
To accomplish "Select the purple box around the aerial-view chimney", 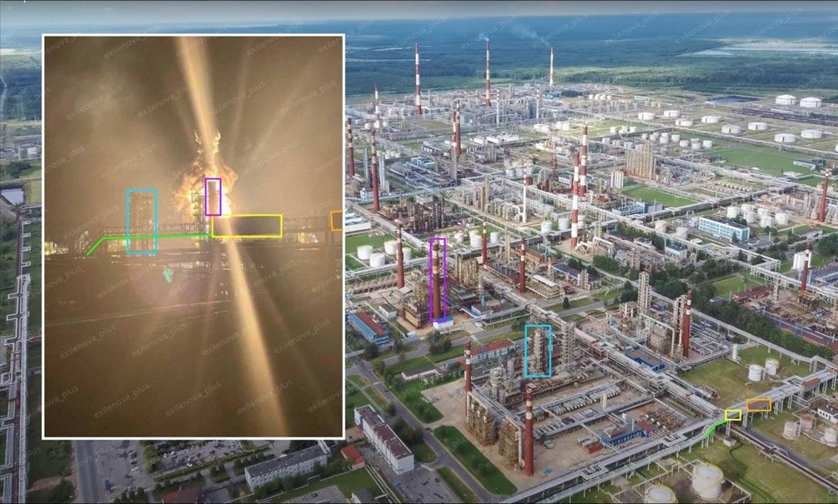I will click(437, 279).
